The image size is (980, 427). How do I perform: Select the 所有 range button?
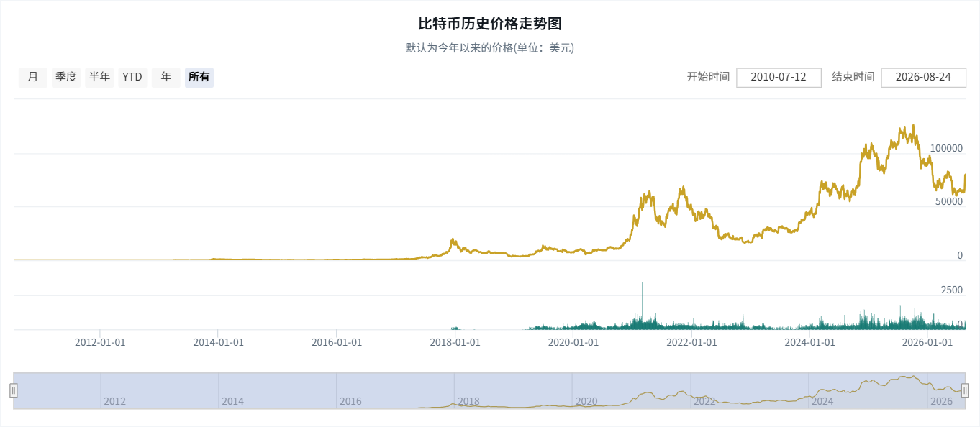pyautogui.click(x=199, y=77)
